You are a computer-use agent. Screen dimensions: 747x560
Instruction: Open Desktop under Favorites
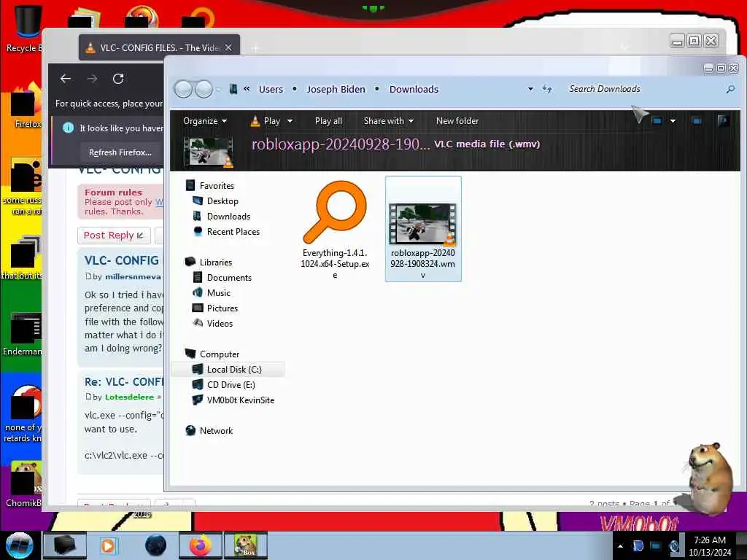[222, 201]
